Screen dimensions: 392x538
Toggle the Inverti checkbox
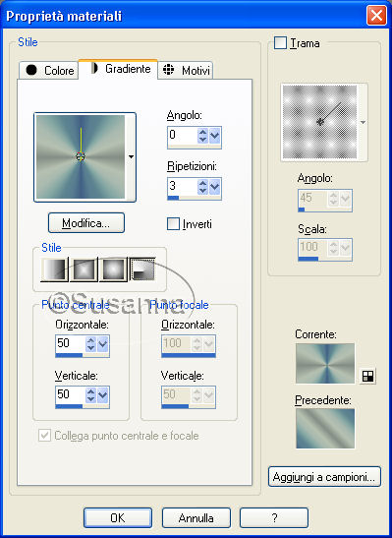pyautogui.click(x=173, y=223)
